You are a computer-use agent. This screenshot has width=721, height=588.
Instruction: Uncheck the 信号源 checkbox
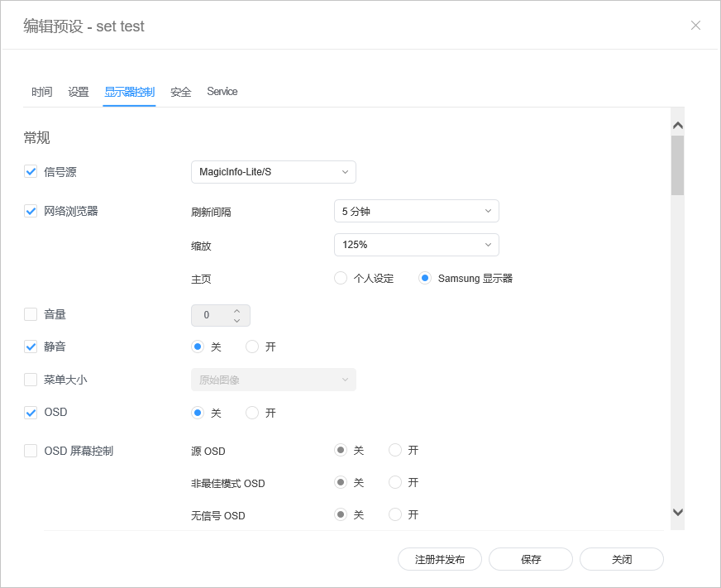tap(31, 172)
